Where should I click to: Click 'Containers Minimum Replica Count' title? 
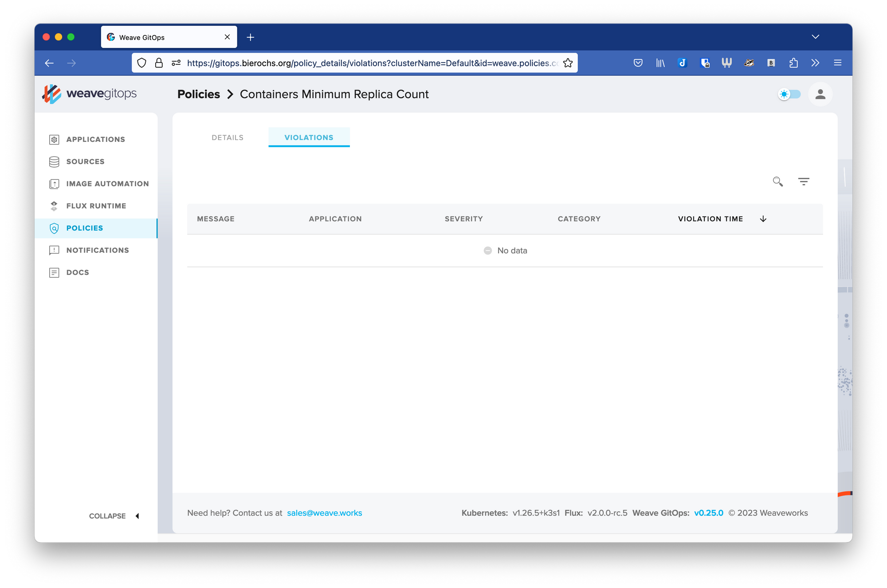click(334, 94)
